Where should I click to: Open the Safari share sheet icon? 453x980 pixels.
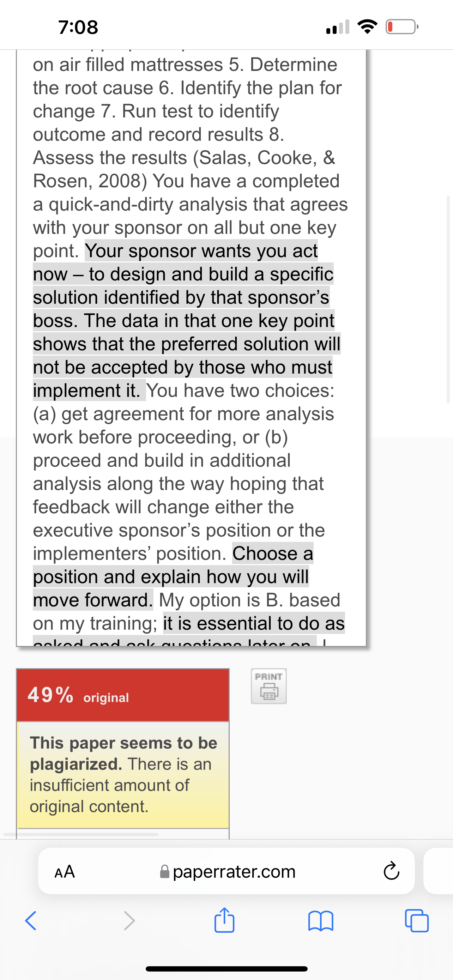tap(224, 920)
